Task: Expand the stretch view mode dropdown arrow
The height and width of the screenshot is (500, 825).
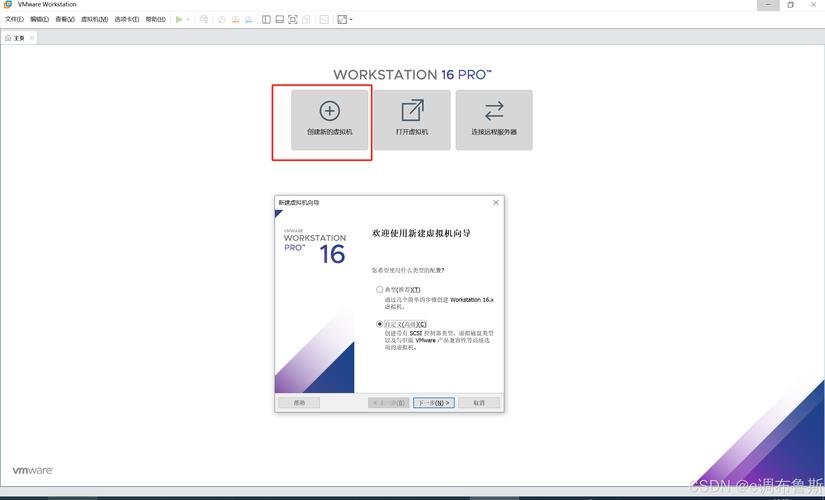Action: [352, 19]
